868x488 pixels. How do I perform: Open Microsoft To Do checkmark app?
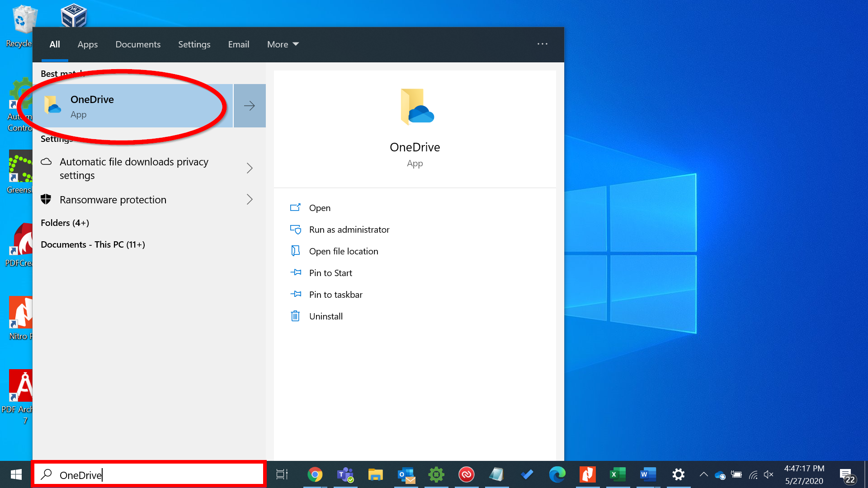(527, 474)
